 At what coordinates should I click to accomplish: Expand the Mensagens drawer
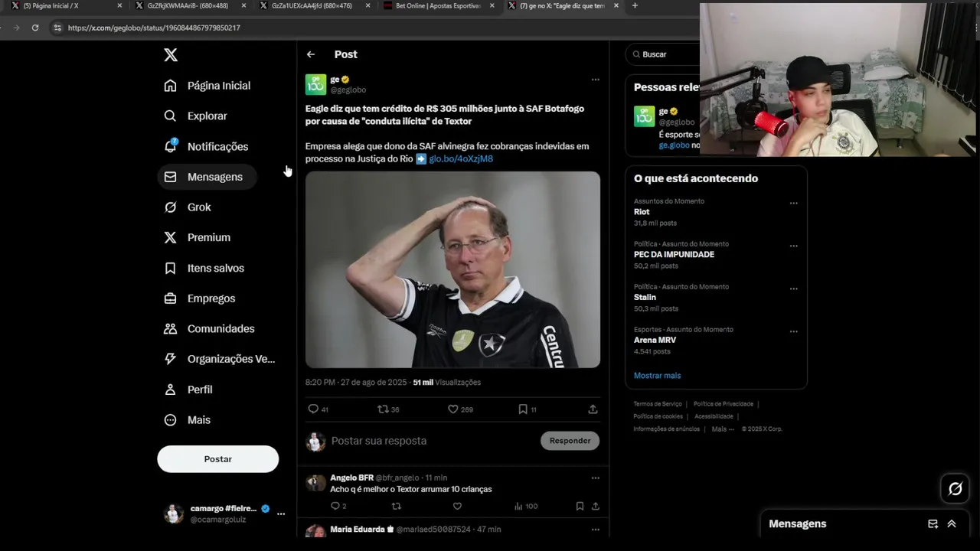(952, 524)
